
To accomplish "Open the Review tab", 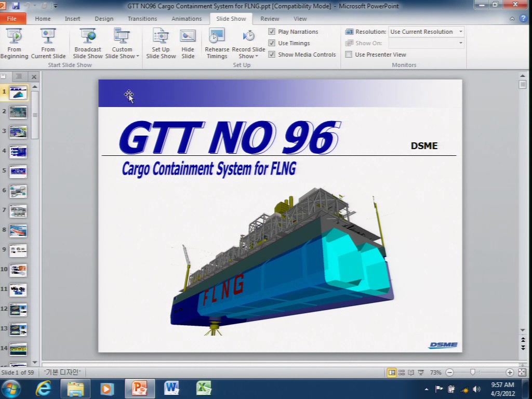I will (x=270, y=19).
